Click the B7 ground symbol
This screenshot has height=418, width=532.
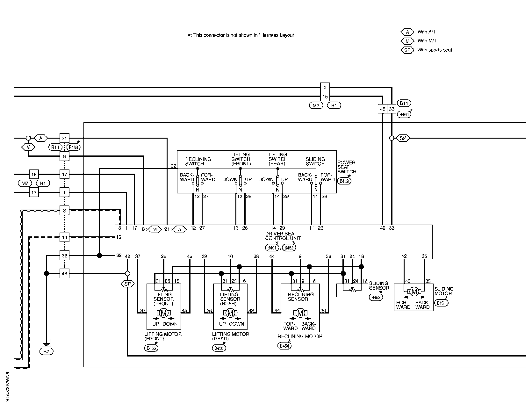click(47, 343)
